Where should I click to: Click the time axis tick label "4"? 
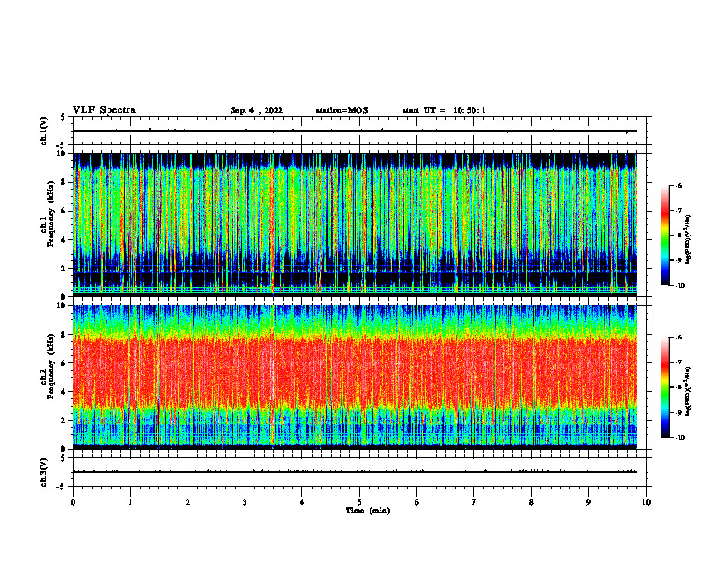302,502
